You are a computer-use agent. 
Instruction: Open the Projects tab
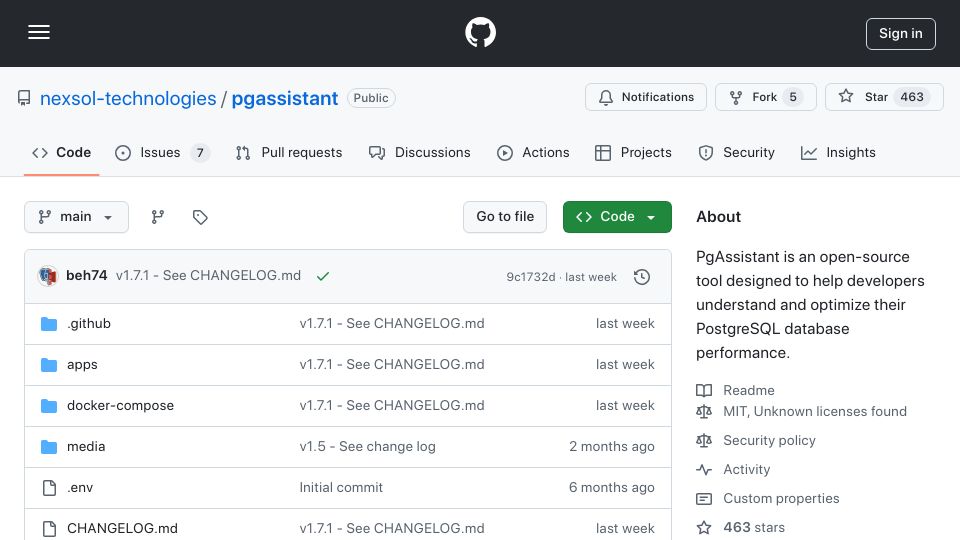[x=633, y=152]
